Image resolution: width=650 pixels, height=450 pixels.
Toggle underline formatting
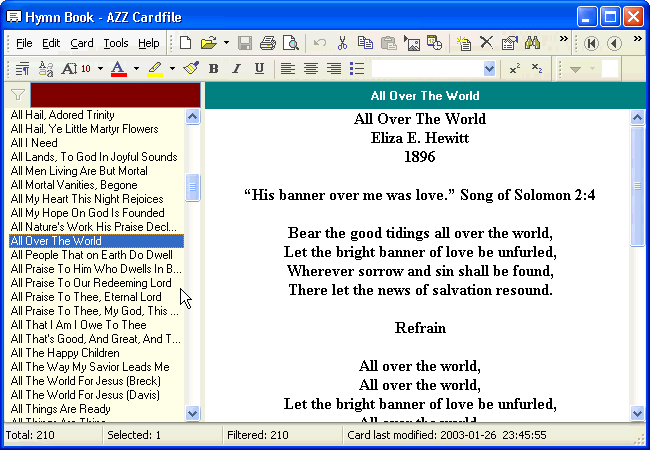coord(260,68)
